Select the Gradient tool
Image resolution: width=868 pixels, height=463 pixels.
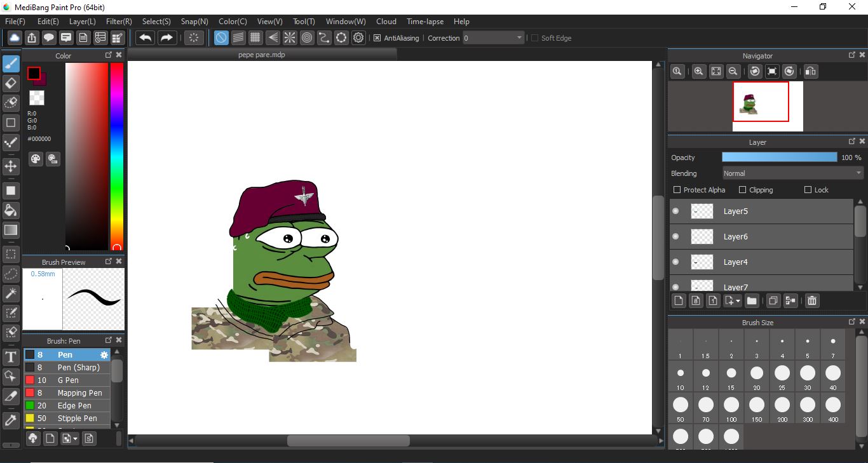(11, 230)
